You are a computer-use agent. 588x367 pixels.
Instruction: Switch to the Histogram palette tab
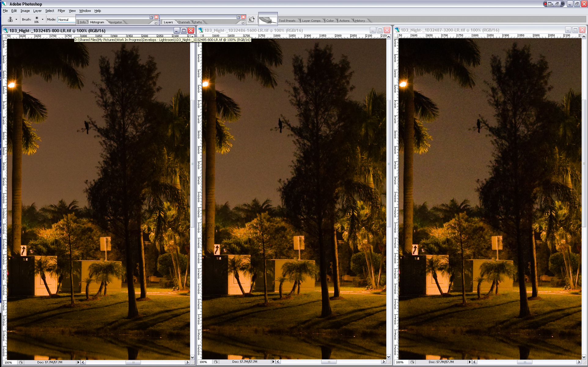coord(97,22)
